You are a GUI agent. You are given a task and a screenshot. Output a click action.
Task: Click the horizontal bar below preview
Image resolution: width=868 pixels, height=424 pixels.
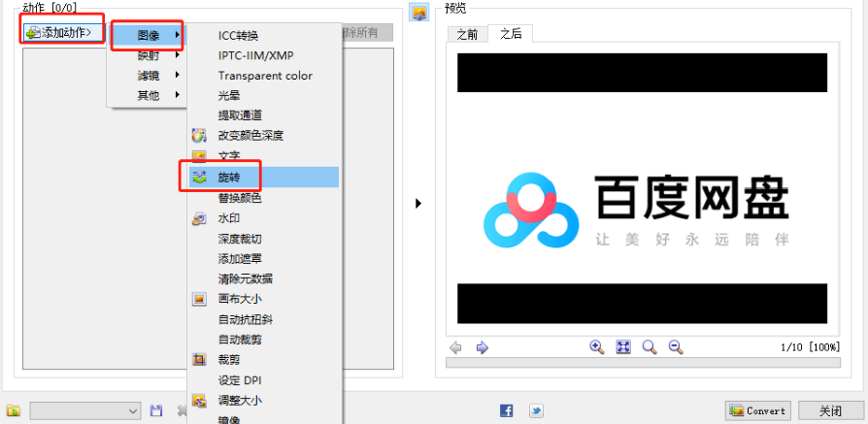click(x=644, y=363)
